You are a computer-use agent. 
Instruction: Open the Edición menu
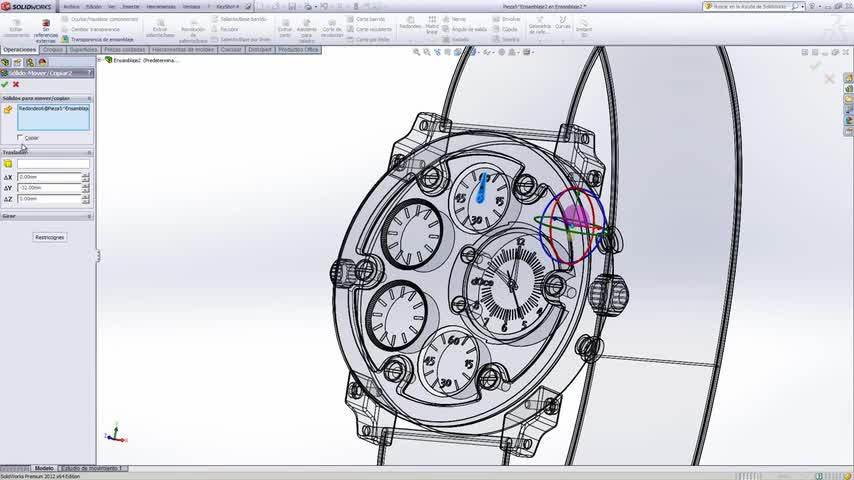tap(94, 7)
